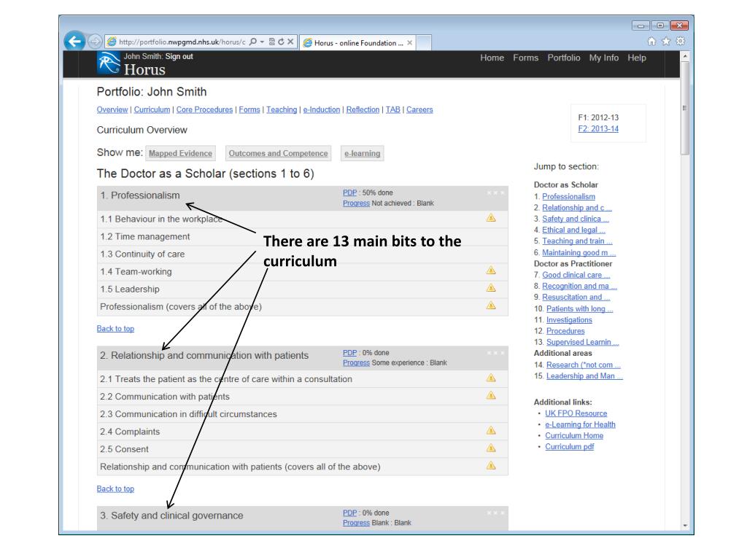Viewport: 747px width, 560px height.
Task: Open Progress link in Safety and clinical governance header
Action: click(356, 522)
